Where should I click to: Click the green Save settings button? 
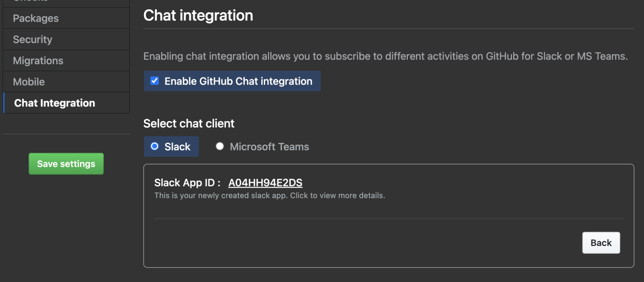tap(66, 164)
